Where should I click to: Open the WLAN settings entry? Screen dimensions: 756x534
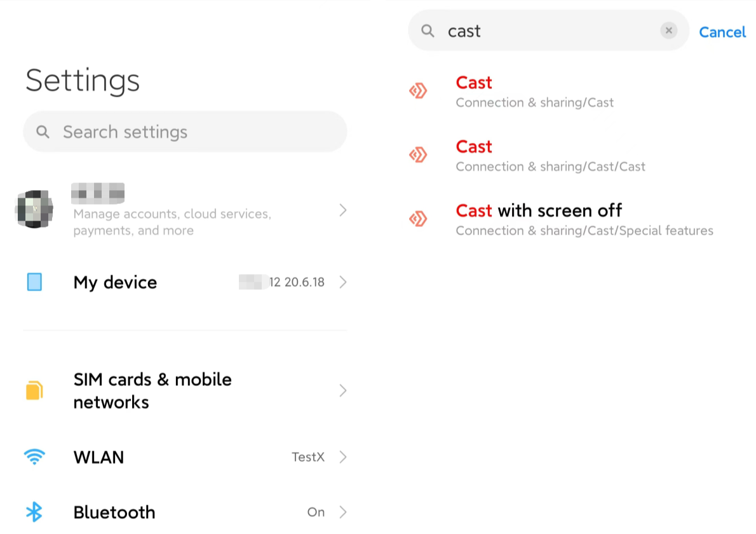pos(185,456)
